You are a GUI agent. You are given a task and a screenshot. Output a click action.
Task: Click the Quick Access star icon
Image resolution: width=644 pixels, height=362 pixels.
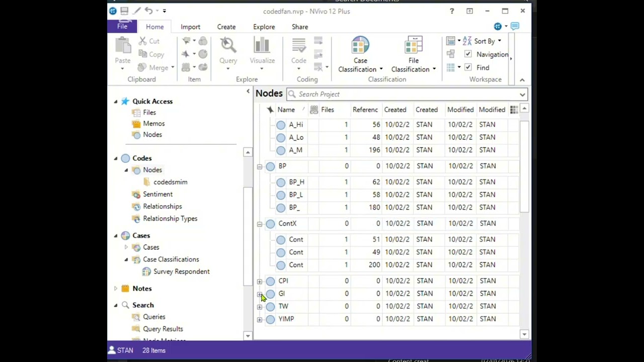125,102
